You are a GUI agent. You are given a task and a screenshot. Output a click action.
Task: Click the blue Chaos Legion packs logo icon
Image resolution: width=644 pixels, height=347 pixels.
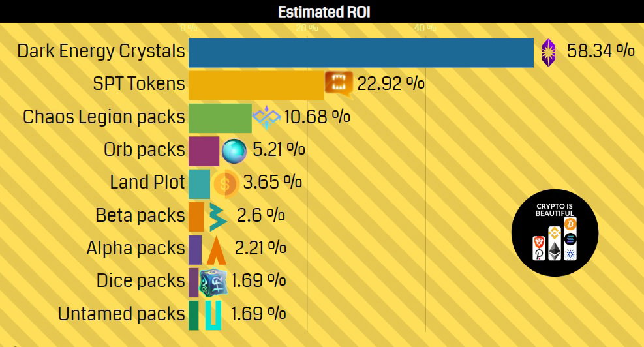(x=266, y=117)
